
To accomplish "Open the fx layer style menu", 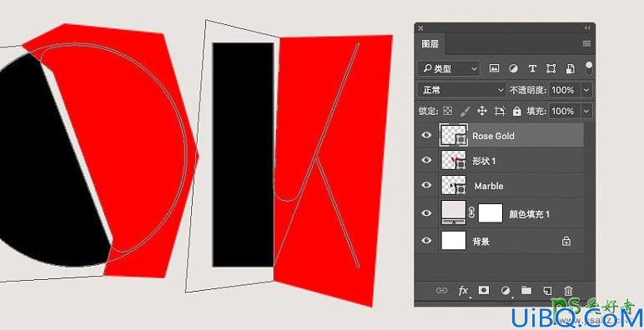I will (x=463, y=291).
